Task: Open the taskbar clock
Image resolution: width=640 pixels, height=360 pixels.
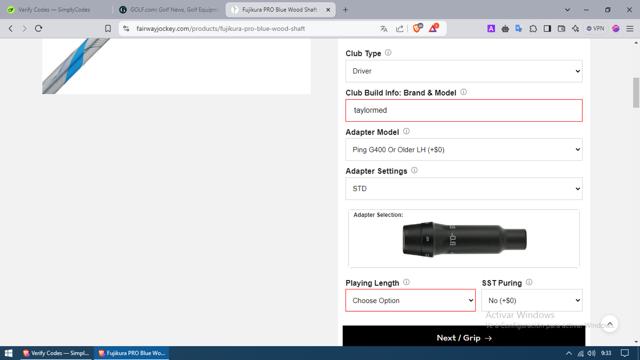Action: (x=606, y=353)
